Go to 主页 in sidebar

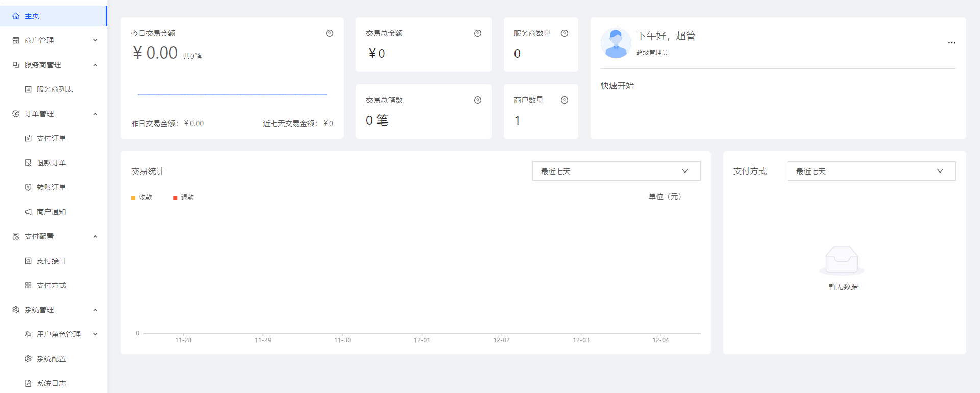[32, 16]
